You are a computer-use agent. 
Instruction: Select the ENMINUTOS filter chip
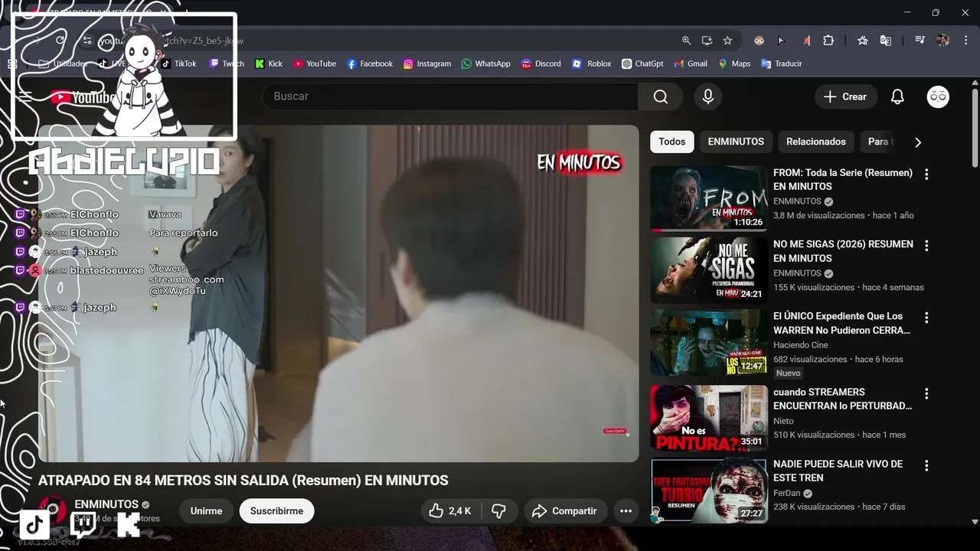[x=736, y=142]
